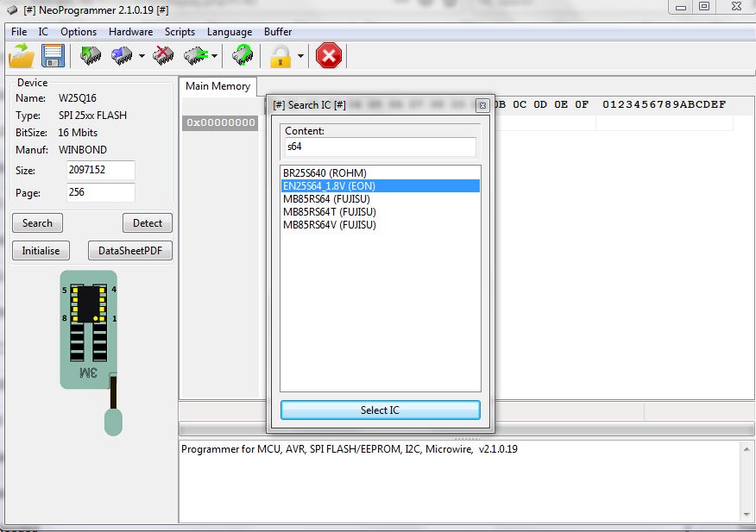
Task: Click the NeoProgrammer title bar app icon
Action: click(x=13, y=10)
